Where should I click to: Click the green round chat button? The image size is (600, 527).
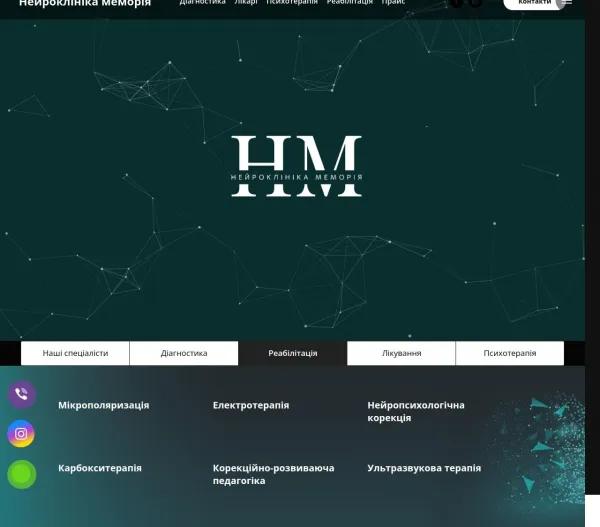(22, 475)
